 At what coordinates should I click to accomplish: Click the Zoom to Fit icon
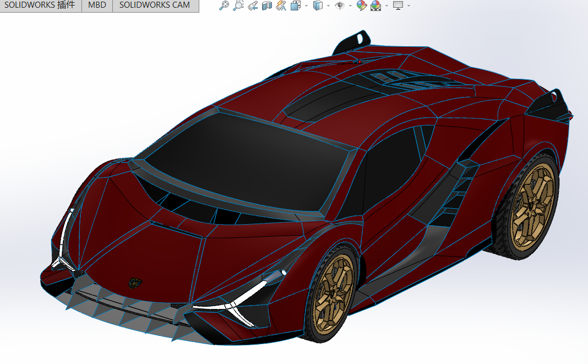(224, 6)
